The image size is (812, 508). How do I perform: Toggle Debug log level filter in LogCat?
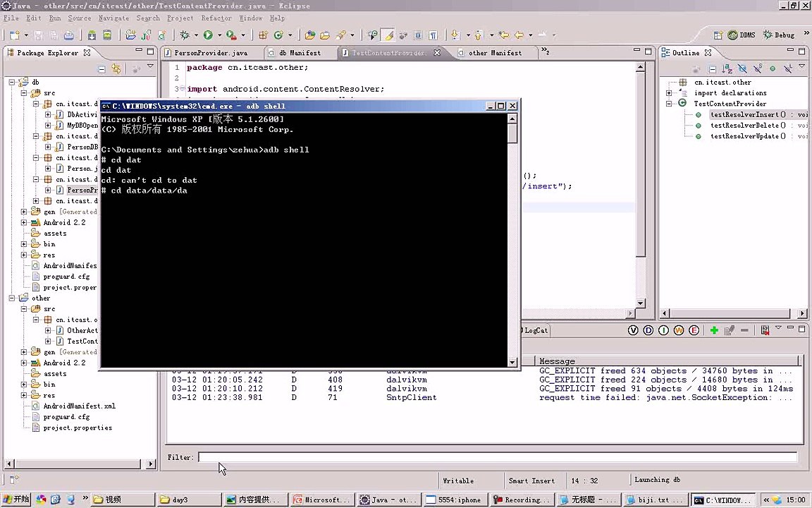tap(648, 330)
